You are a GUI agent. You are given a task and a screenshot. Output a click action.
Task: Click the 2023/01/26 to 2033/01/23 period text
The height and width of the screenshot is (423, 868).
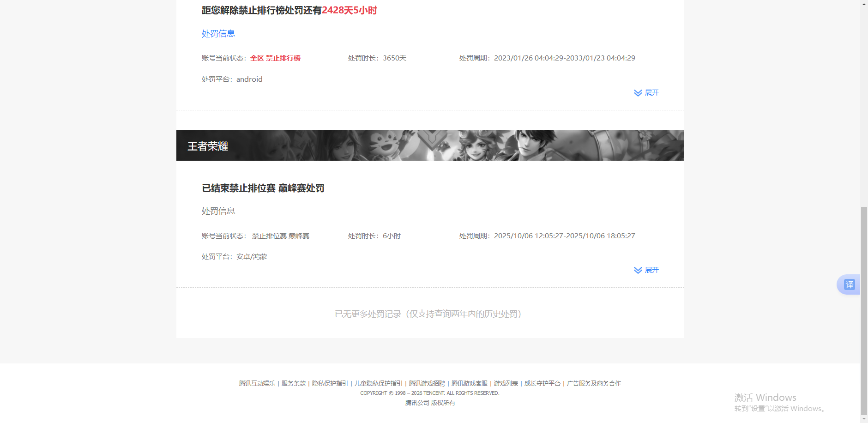click(565, 58)
